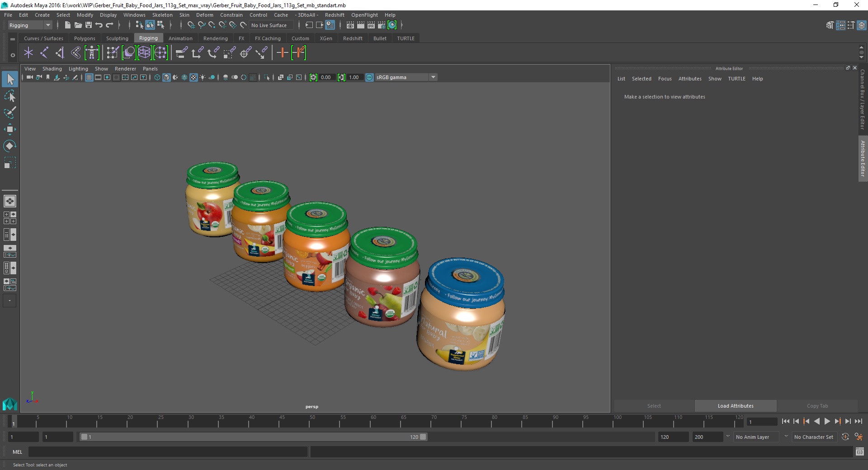Toggle textured display in viewport
Image resolution: width=868 pixels, height=470 pixels.
coord(193,77)
